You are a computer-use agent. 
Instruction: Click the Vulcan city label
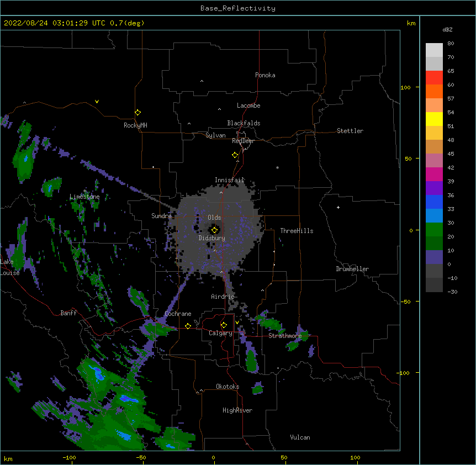click(x=300, y=437)
